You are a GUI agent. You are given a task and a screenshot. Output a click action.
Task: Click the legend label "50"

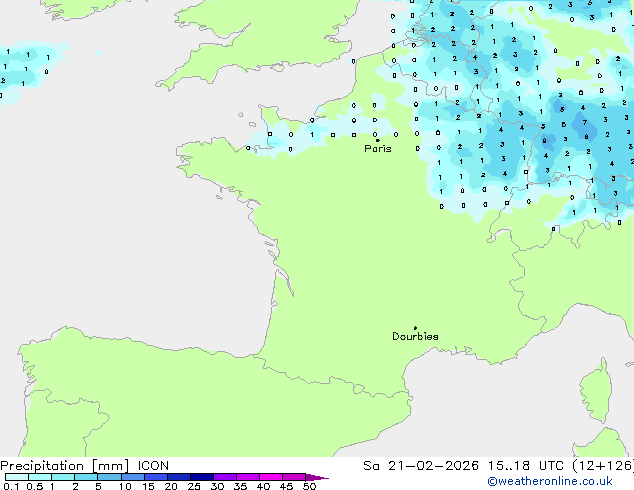309,486
